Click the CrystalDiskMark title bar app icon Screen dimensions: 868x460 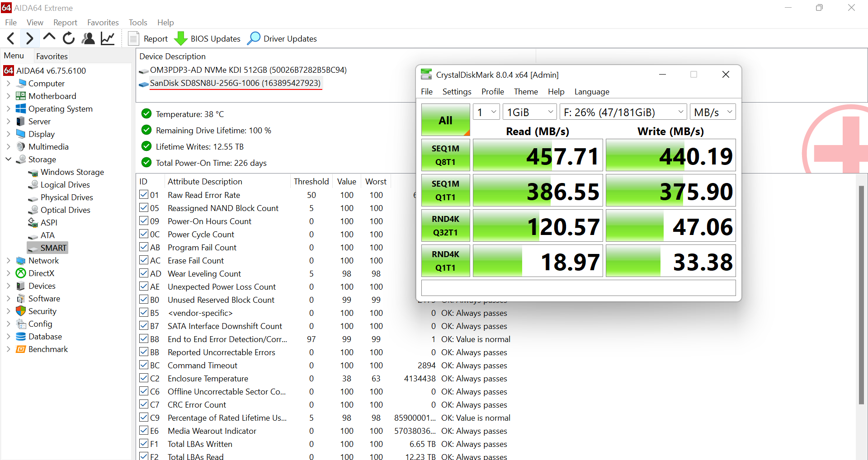click(426, 74)
